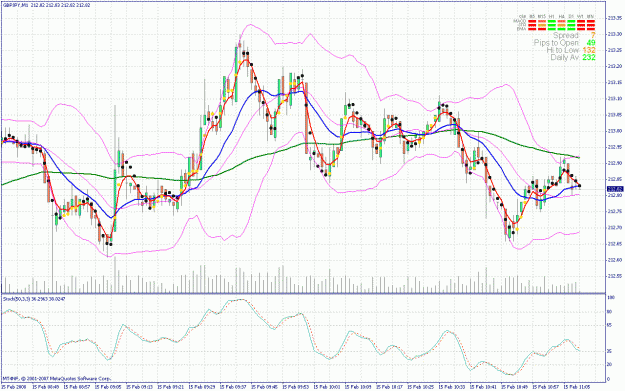Viewport: 625px width, 391px height.
Task: Click the STR signal cell under W1
Action: coord(581,25)
